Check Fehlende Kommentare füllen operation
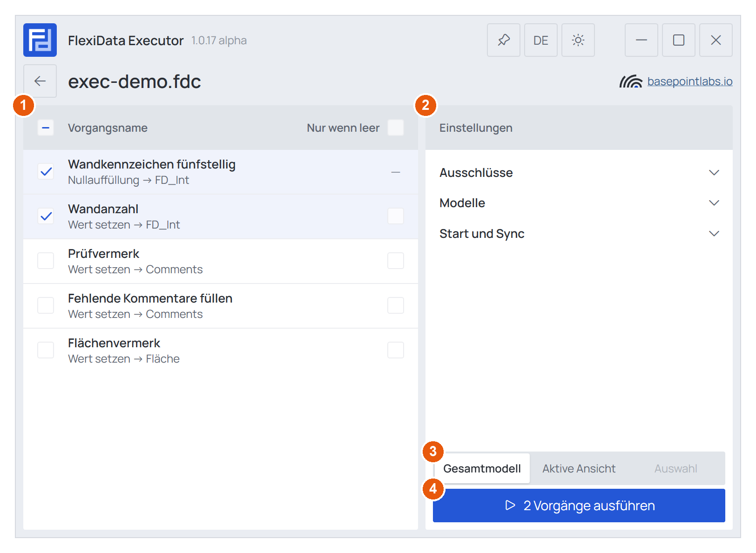 click(46, 305)
